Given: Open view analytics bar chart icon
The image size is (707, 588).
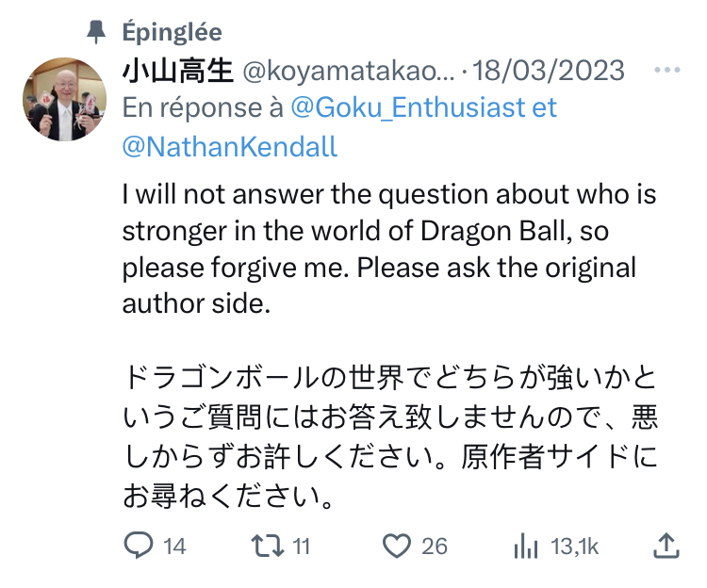Looking at the screenshot, I should point(525,545).
